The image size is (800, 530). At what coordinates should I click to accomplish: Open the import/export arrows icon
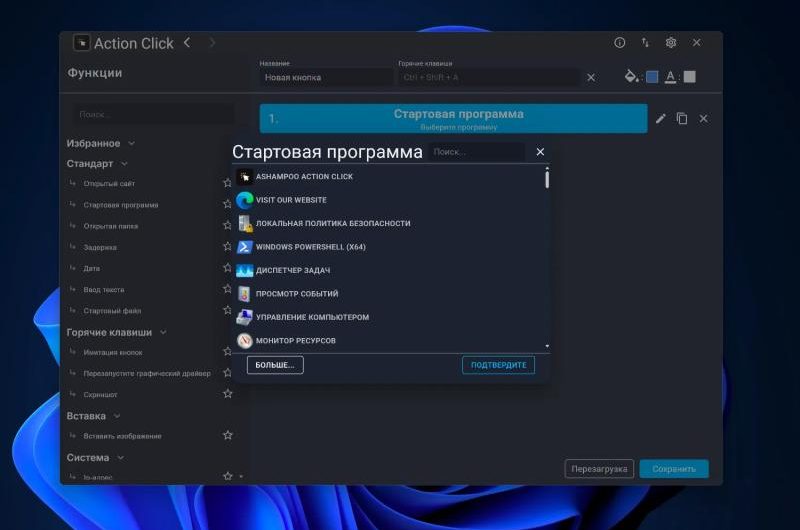point(645,43)
